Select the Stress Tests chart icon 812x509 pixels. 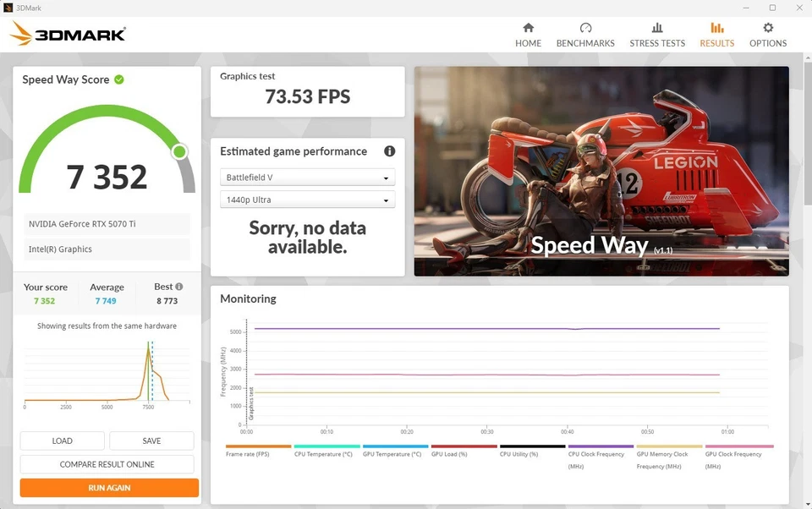pyautogui.click(x=657, y=28)
